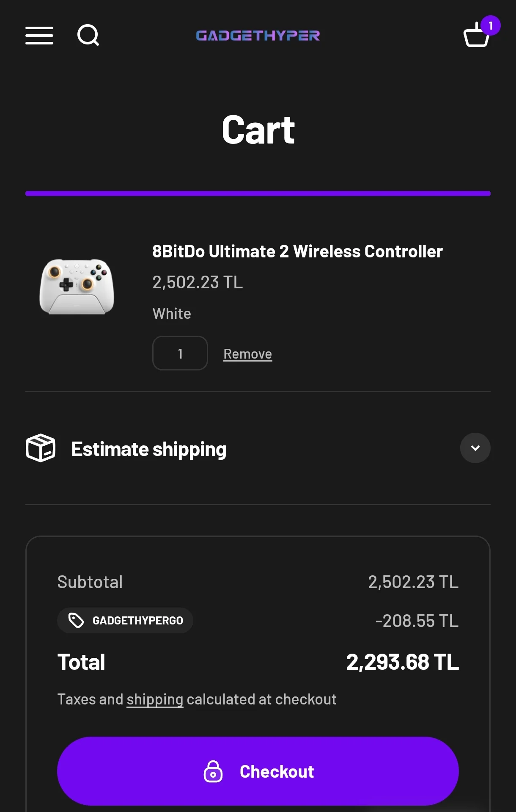Click the package box shipping icon
Image resolution: width=516 pixels, height=812 pixels.
coord(41,448)
